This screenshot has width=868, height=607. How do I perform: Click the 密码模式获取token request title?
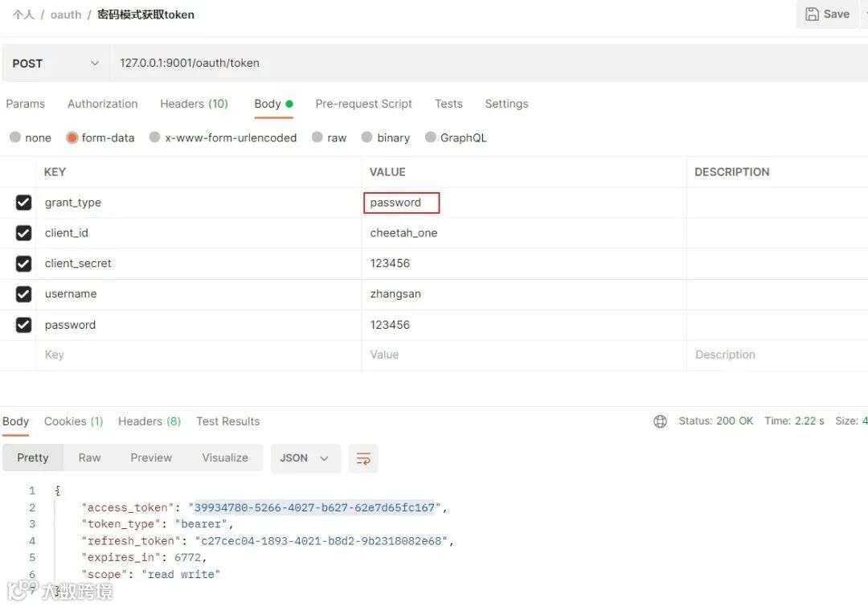coord(145,15)
